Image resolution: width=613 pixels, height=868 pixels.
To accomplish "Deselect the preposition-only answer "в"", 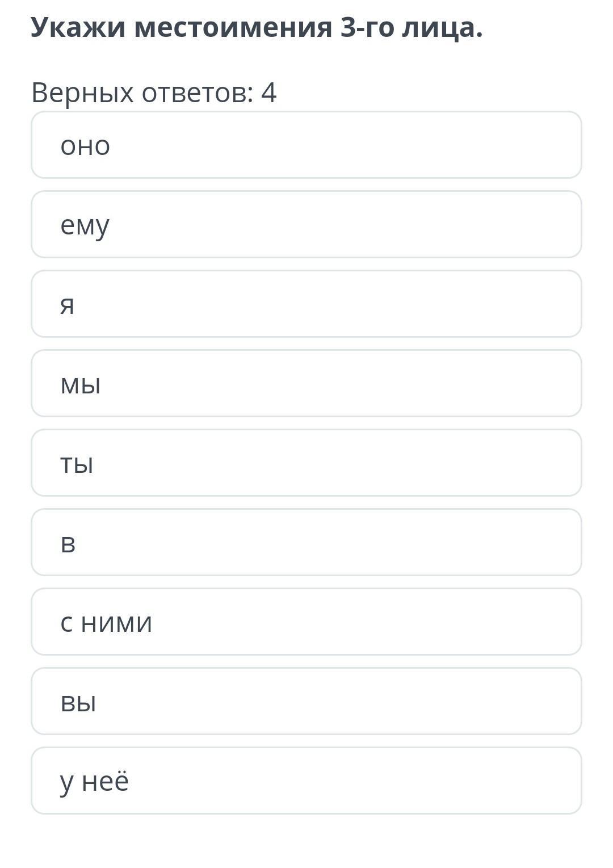I will 306,542.
